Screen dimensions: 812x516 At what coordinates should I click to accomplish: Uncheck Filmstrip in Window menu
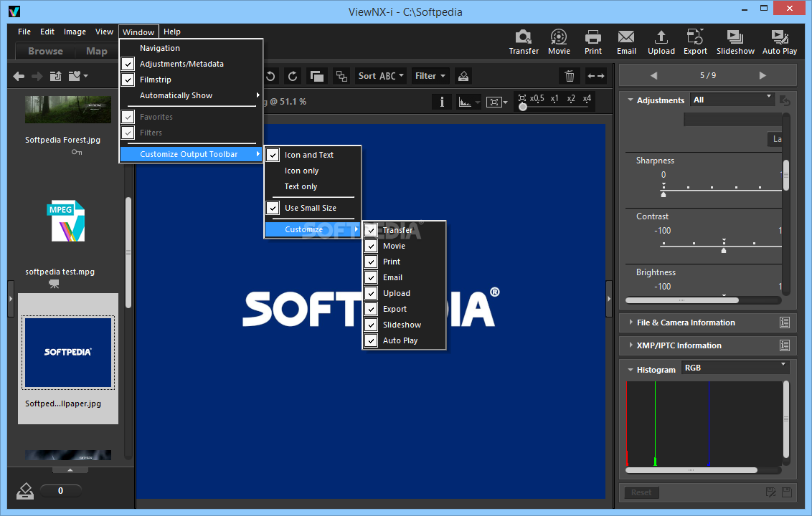tap(128, 80)
